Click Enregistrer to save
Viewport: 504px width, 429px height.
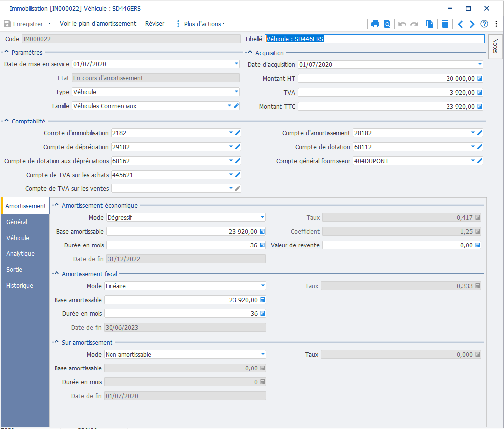click(28, 24)
